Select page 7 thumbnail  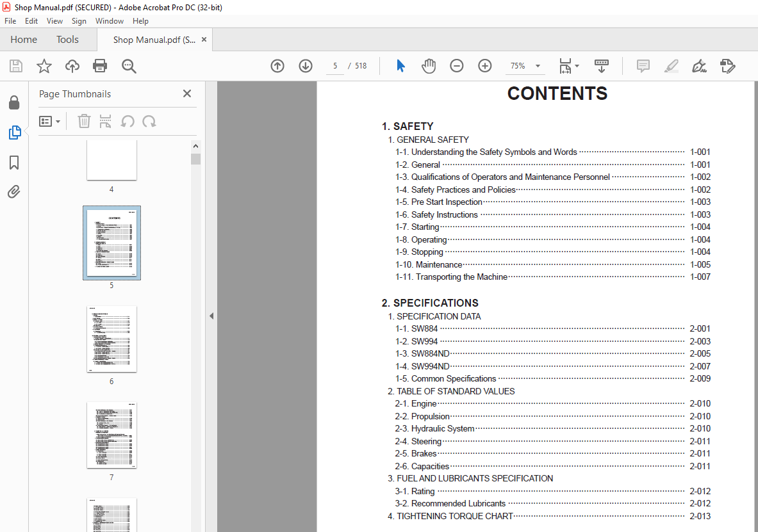(111, 435)
